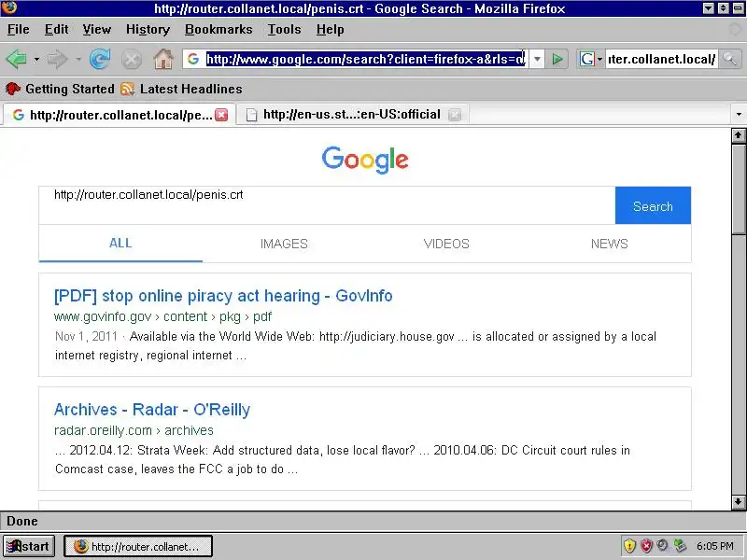Open the Getting Started bookmark
The height and width of the screenshot is (560, 747).
click(60, 89)
